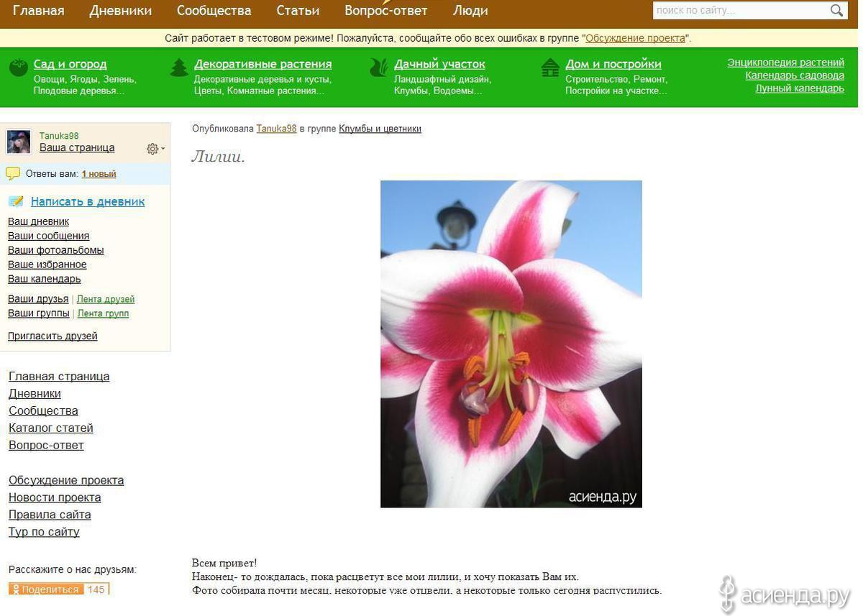Open Главная in top menu
The width and height of the screenshot is (863, 616).
(38, 11)
